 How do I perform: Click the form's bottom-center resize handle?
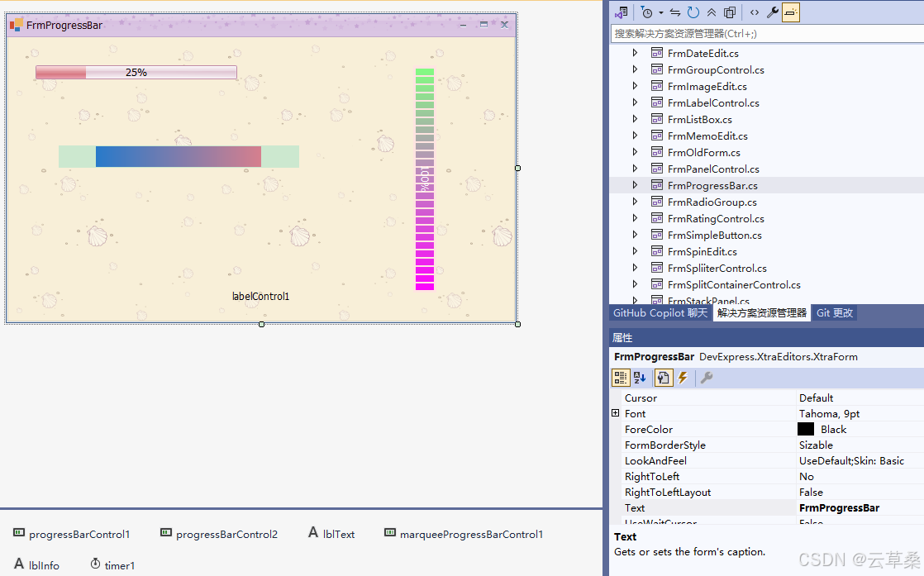(262, 324)
